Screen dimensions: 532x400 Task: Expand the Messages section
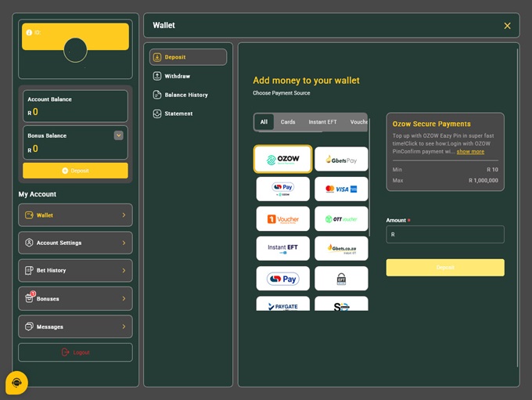click(x=75, y=326)
